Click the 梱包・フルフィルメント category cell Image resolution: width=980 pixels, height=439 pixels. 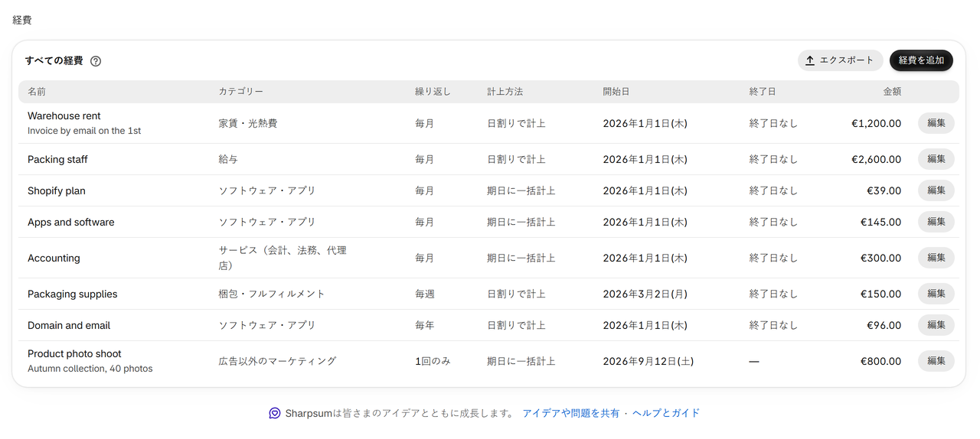point(272,294)
